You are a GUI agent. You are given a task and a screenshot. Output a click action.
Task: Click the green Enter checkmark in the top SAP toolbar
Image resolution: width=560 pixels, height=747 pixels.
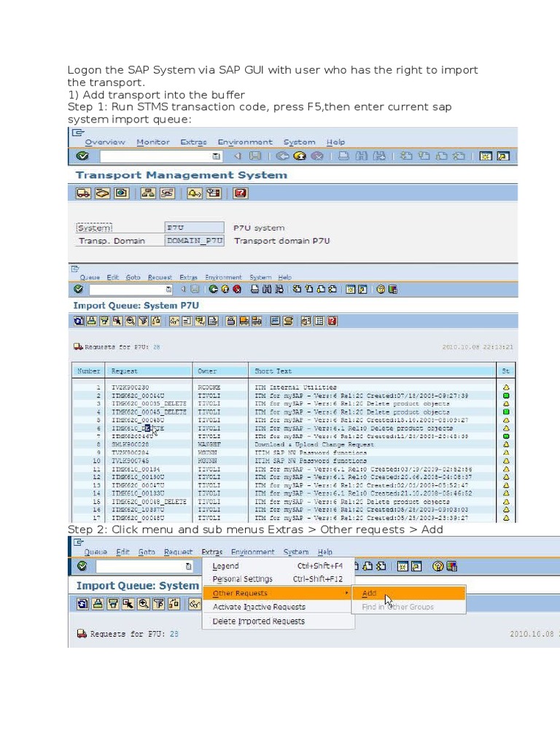pyautogui.click(x=82, y=156)
